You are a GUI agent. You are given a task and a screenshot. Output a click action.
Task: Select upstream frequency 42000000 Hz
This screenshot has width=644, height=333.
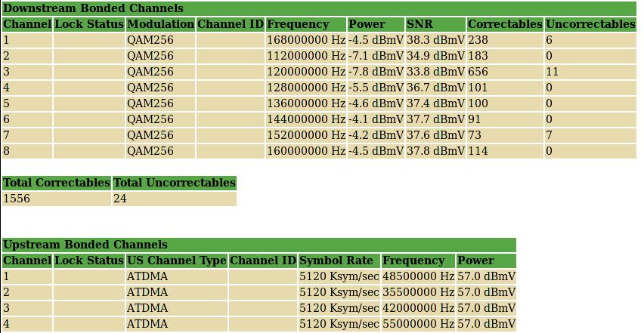tap(418, 308)
